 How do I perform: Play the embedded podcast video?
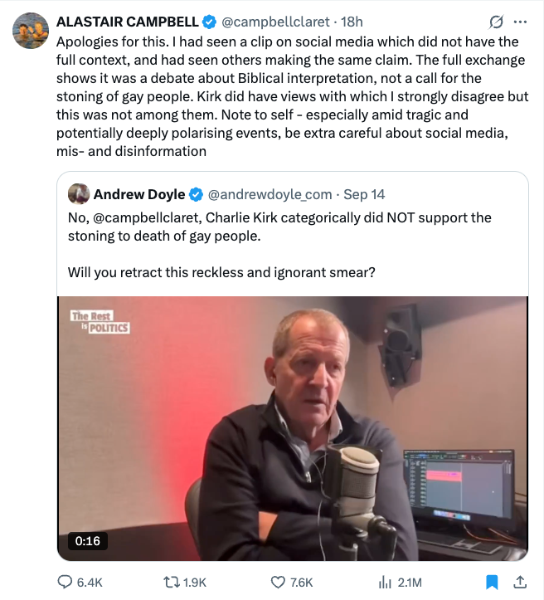pos(293,428)
